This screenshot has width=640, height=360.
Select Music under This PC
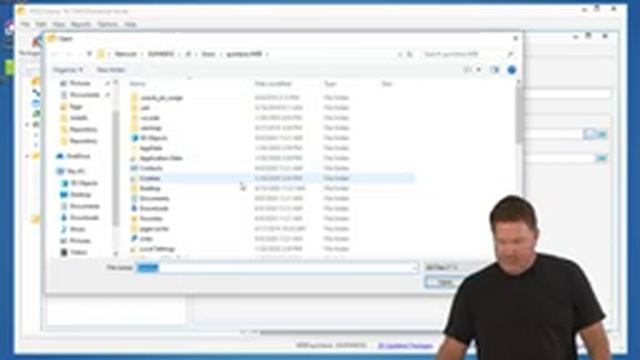tap(78, 229)
